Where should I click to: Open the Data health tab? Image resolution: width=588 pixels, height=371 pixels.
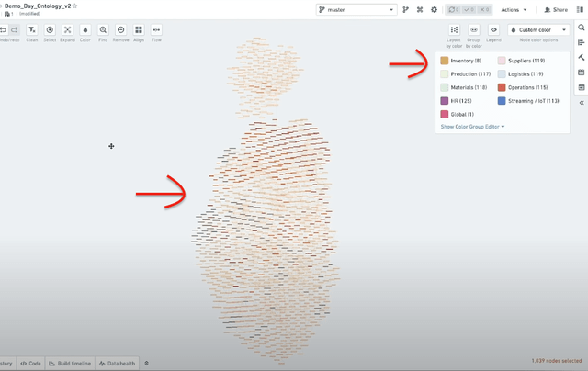[x=117, y=364]
